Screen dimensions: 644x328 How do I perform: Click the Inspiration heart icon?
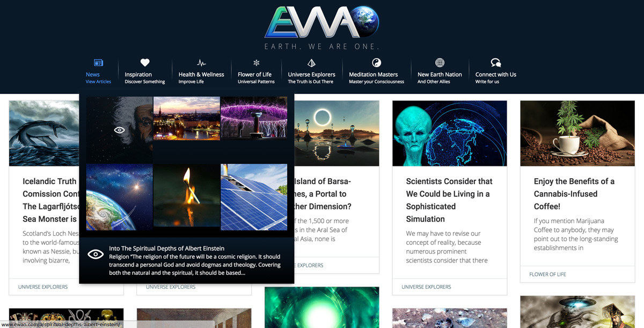pyautogui.click(x=145, y=63)
